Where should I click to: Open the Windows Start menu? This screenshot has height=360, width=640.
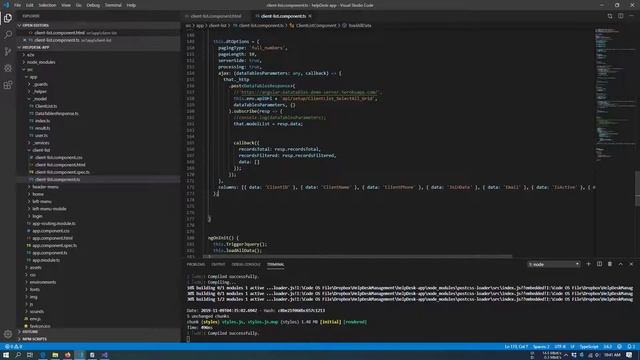6,355
